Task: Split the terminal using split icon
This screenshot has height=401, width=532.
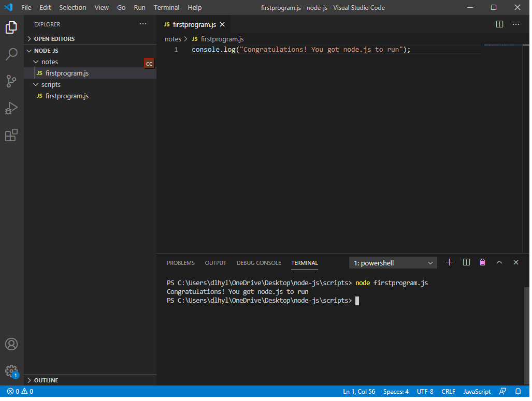Action: [x=466, y=262]
